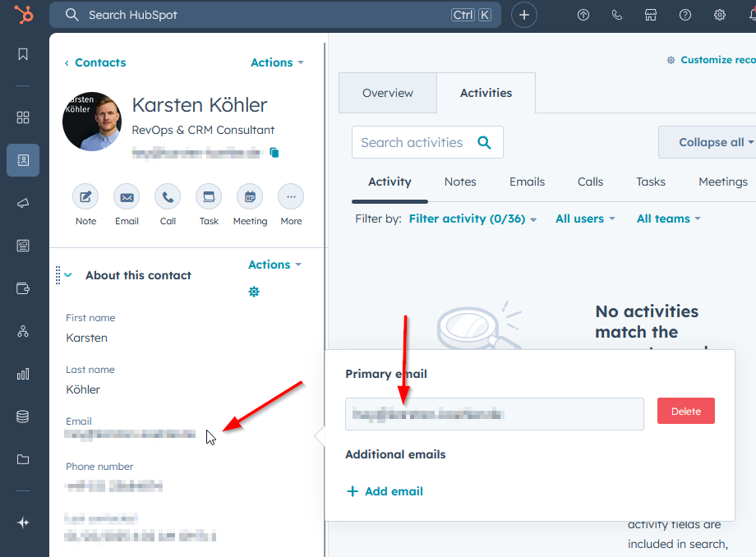The image size is (756, 557).
Task: Select the Tasks sub-tab
Action: click(x=651, y=182)
